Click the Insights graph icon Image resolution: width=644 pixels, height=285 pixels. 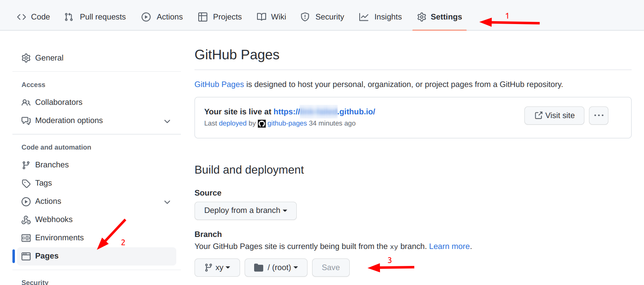(x=364, y=17)
